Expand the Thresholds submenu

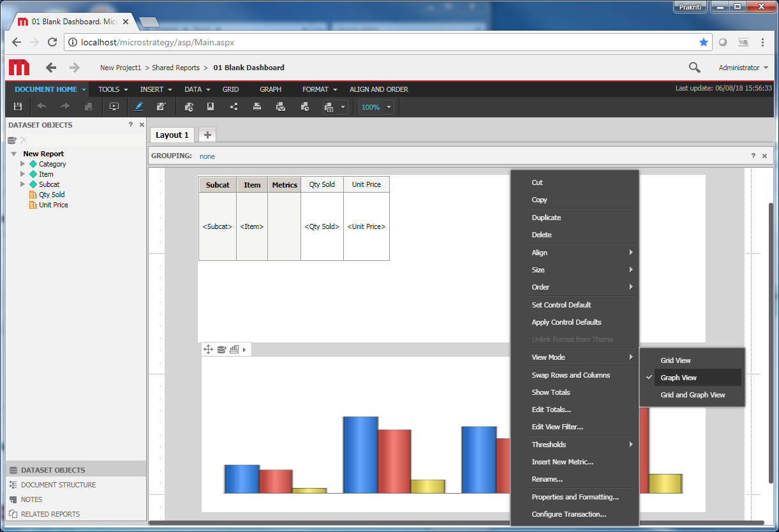click(549, 444)
